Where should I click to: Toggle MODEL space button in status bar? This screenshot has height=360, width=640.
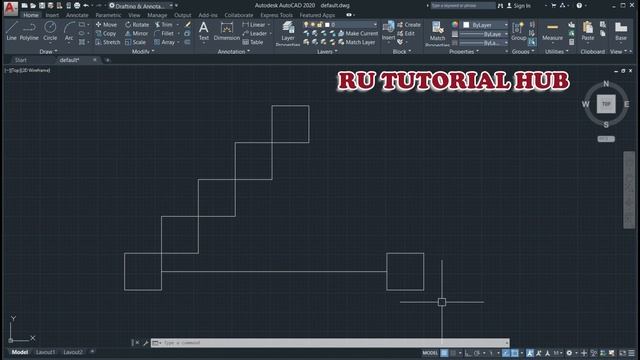(430, 353)
